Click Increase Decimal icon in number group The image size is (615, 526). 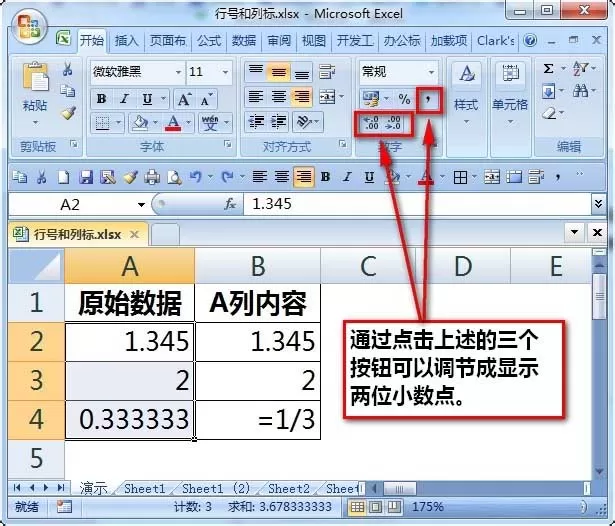(x=371, y=123)
